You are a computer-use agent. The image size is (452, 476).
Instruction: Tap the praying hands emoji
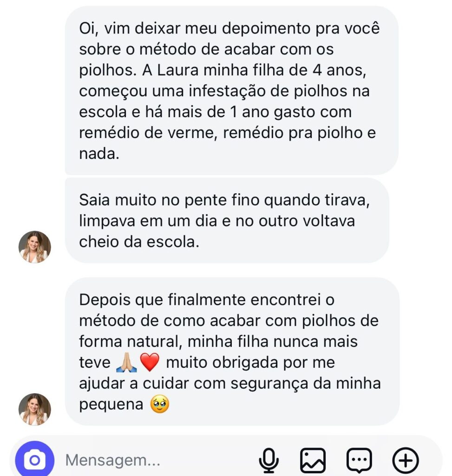(x=126, y=363)
